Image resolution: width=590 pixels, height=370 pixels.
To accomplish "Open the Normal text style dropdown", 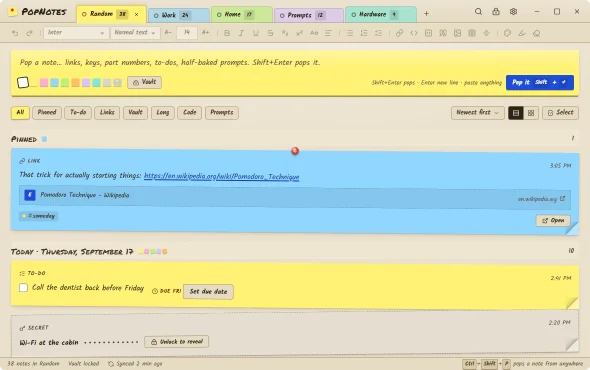I will pos(135,33).
